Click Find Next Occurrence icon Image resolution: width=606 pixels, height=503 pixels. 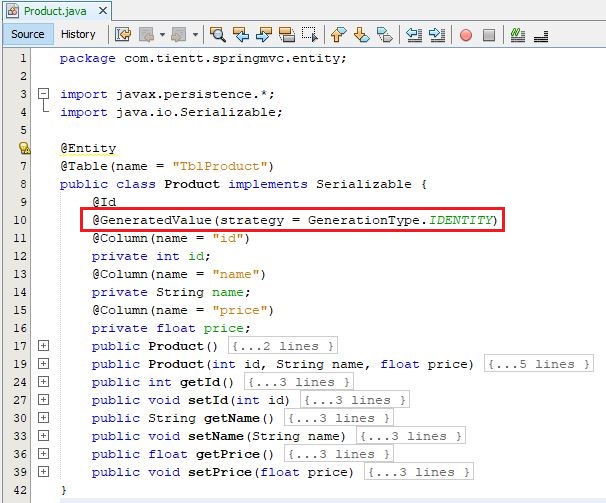[264, 34]
